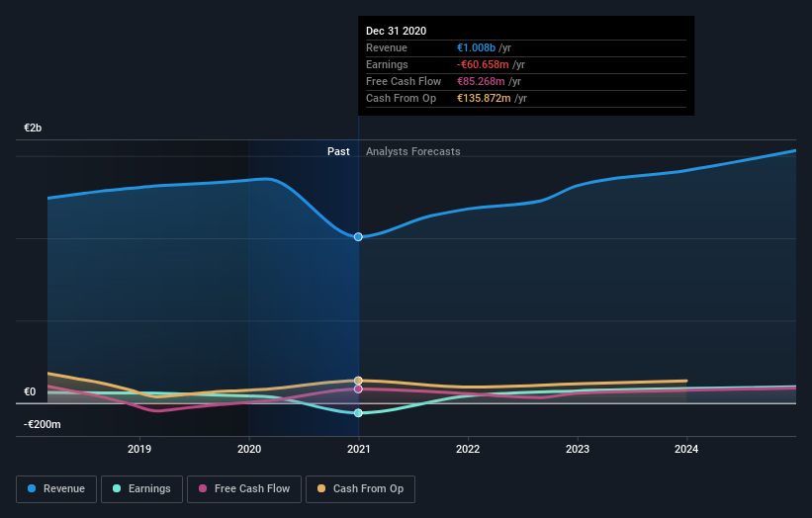This screenshot has height=518, width=812.
Task: Click the Dec 31 2020 tooltip date
Action: point(397,31)
